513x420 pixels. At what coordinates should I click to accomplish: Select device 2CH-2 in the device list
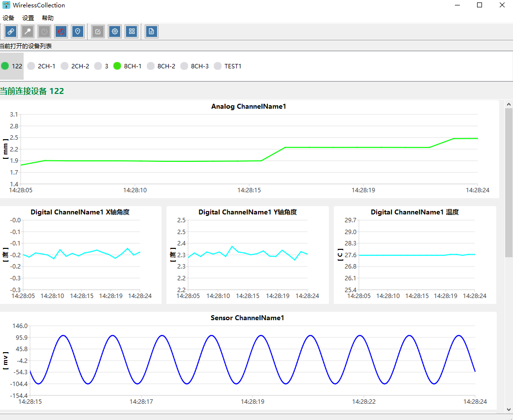[75, 66]
